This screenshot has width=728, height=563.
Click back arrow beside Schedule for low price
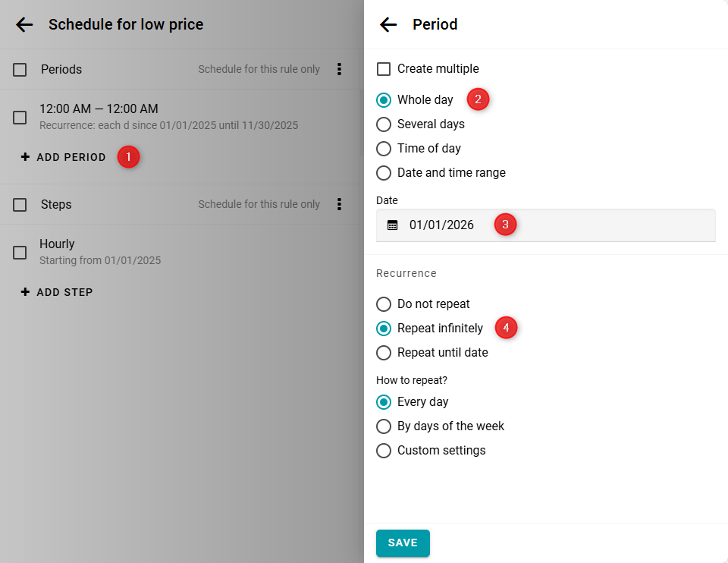coord(24,24)
